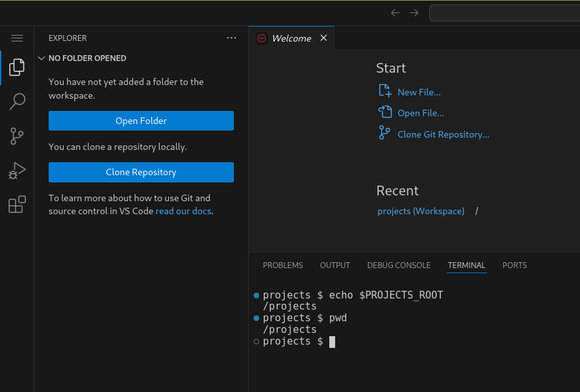The height and width of the screenshot is (392, 580).
Task: Open the recent projects (Workspace) link
Action: coord(421,212)
